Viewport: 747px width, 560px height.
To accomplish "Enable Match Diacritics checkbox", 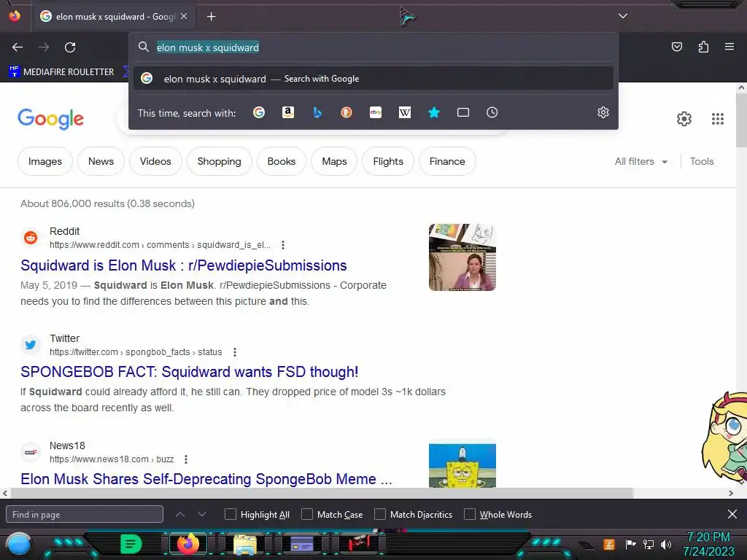I will click(379, 514).
